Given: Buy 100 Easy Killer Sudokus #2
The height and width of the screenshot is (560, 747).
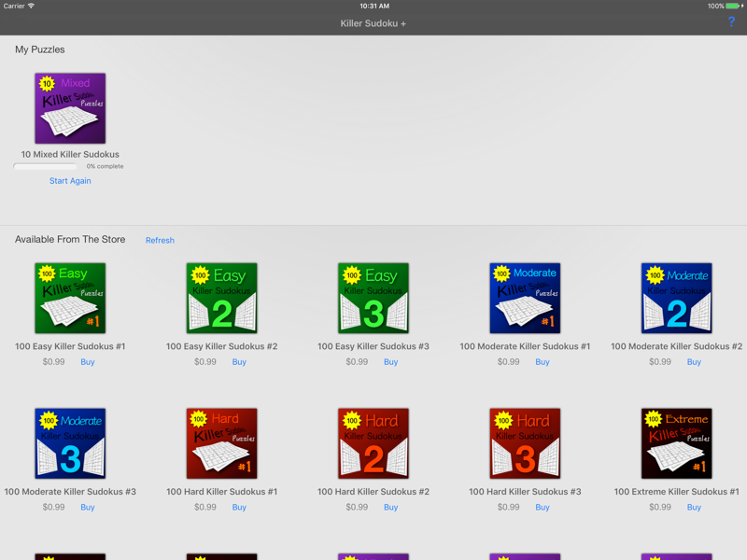Looking at the screenshot, I should (239, 362).
